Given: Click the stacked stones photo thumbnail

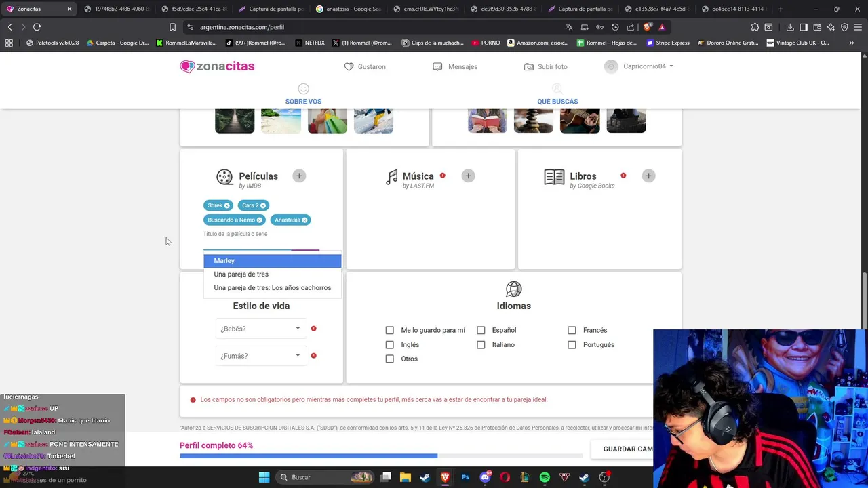Looking at the screenshot, I should point(534,121).
